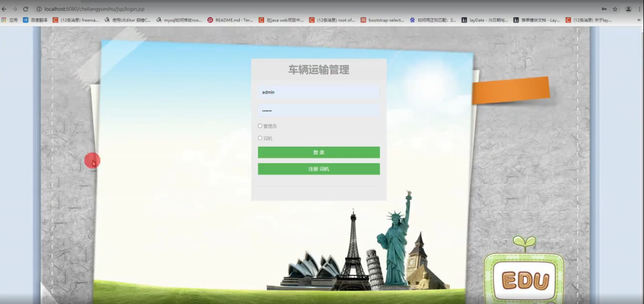
Task: Bookmark this page with the star icon
Action: coord(615,9)
